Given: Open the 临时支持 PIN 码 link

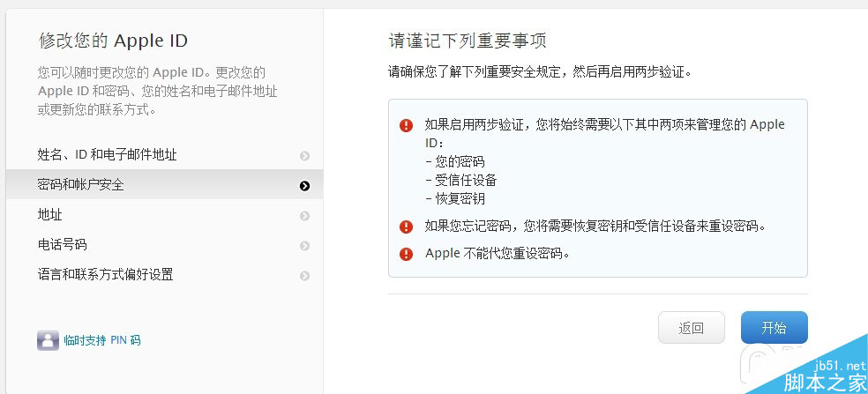Looking at the screenshot, I should (x=101, y=340).
